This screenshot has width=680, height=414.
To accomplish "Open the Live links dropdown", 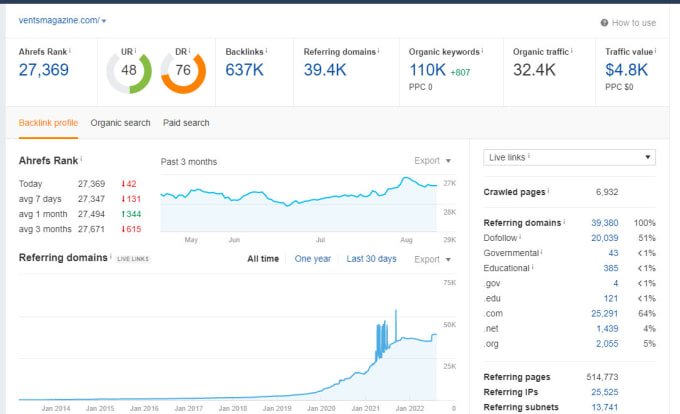I will 569,157.
